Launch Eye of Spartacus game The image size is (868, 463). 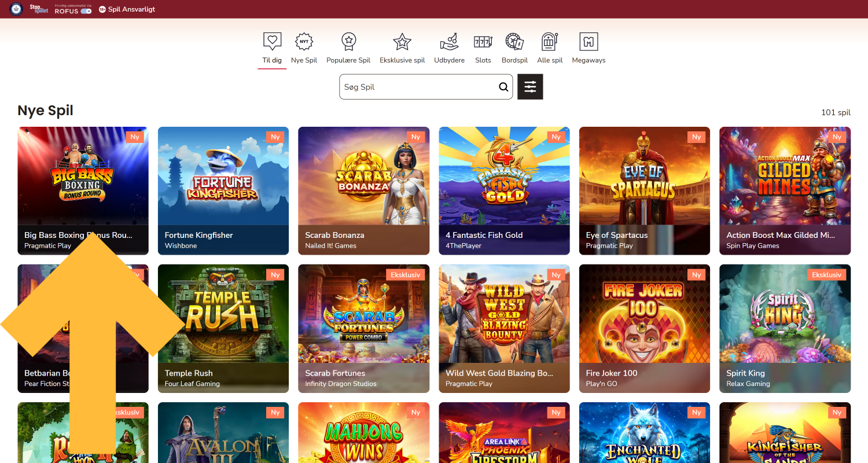pos(644,191)
